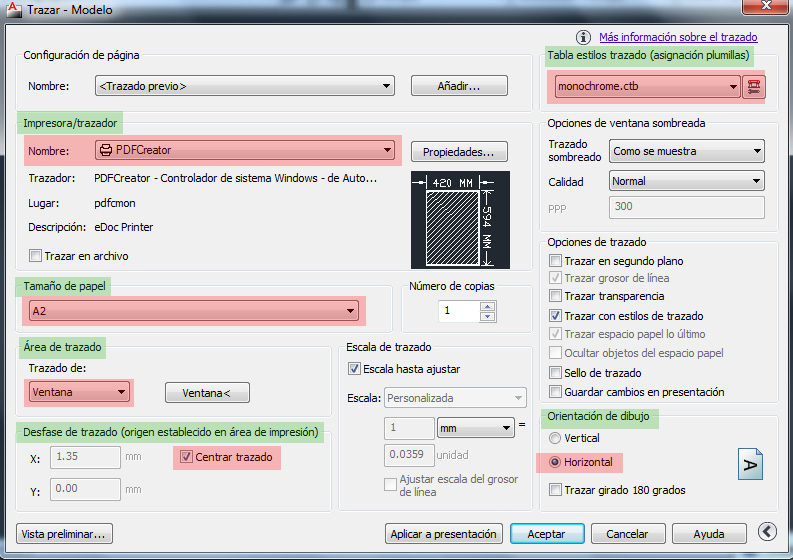Check 'Guardar cambios en presentación'
The image size is (793, 560).
coord(555,392)
